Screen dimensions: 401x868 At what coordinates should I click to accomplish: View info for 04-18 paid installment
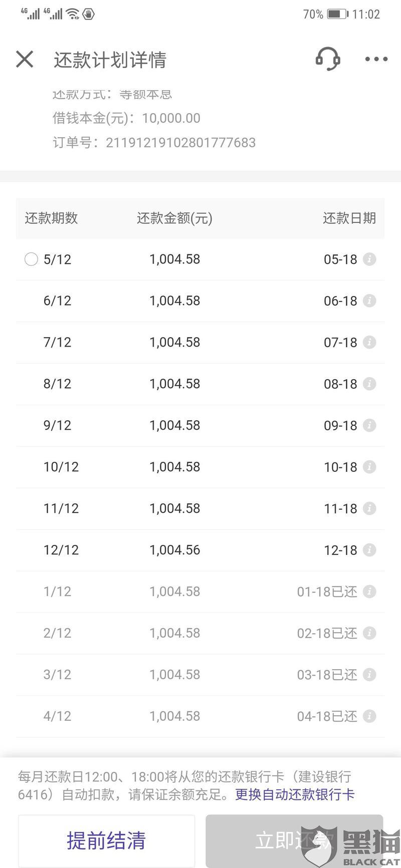coord(369,716)
